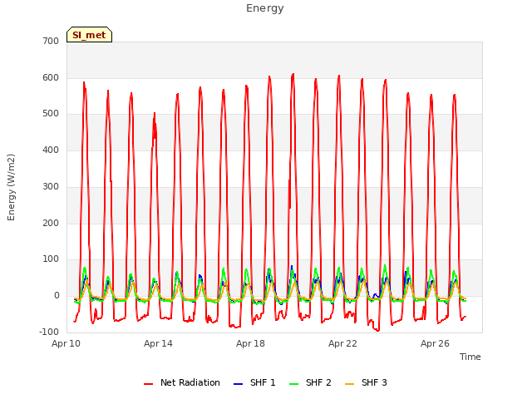
Task: Click the Apr 18 x-axis tick label
Action: [x=250, y=343]
